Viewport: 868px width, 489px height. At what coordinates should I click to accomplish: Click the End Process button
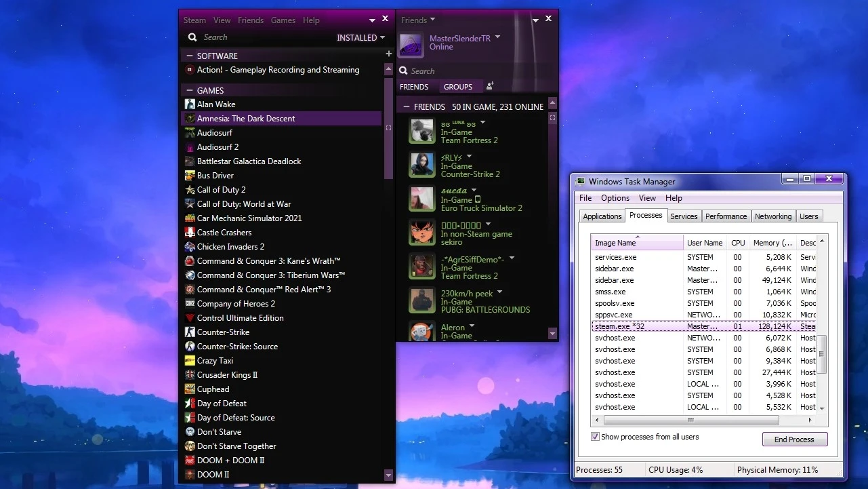(795, 439)
